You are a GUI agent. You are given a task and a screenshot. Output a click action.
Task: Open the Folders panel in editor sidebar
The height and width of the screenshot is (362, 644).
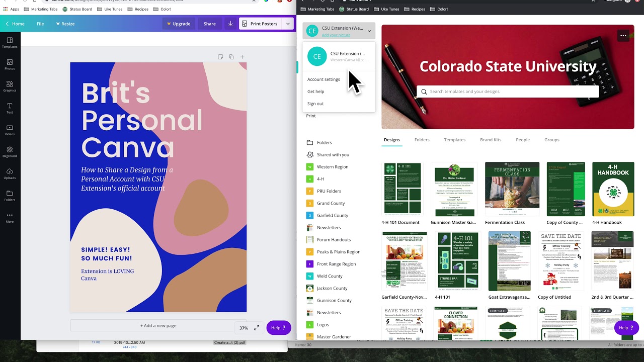(x=10, y=196)
